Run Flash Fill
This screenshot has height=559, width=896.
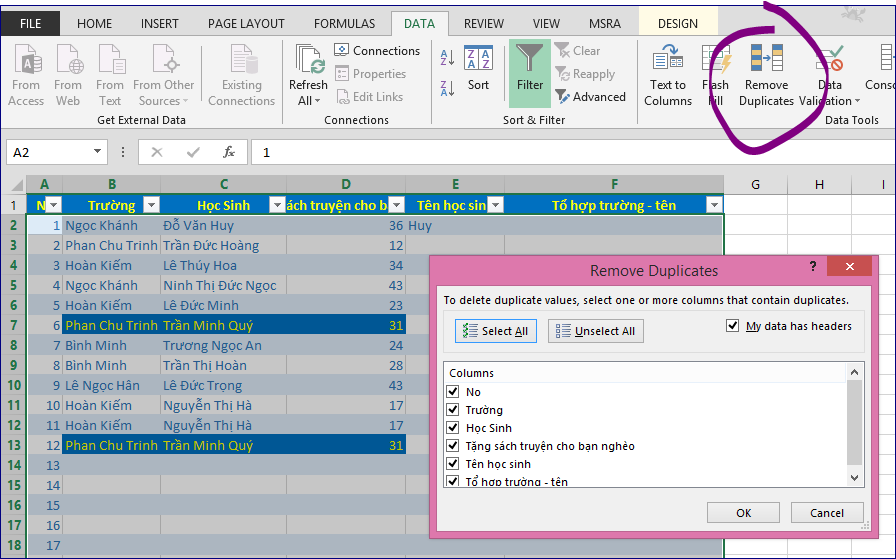coord(715,75)
